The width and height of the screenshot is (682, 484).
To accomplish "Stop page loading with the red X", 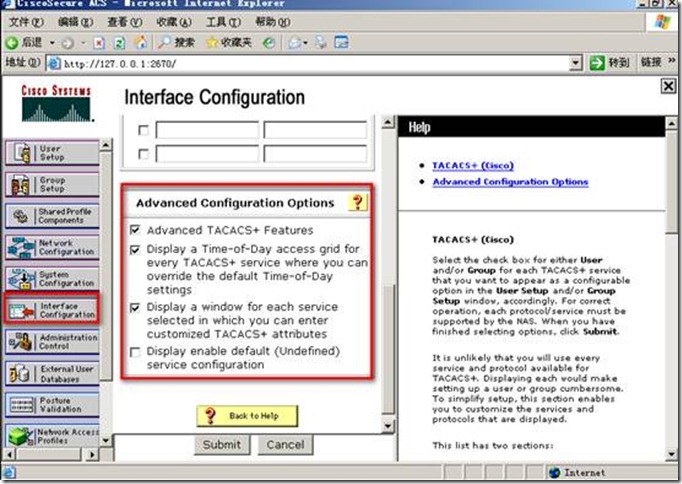I will 99,43.
